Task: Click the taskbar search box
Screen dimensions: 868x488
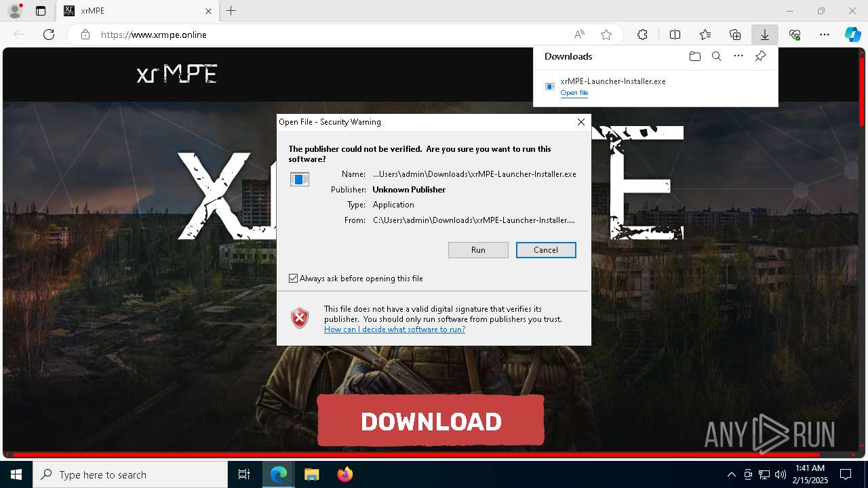Action: tap(130, 474)
